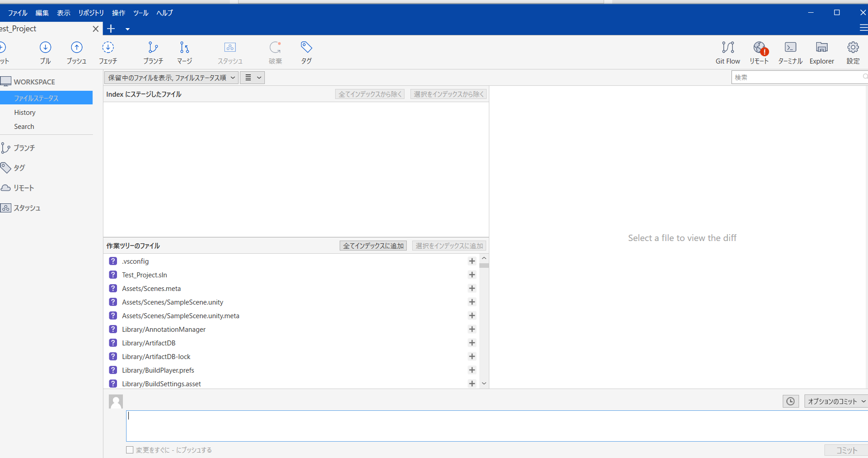The width and height of the screenshot is (868, 458).
Task: Open the Help (ヘルプ) menu
Action: [x=165, y=13]
